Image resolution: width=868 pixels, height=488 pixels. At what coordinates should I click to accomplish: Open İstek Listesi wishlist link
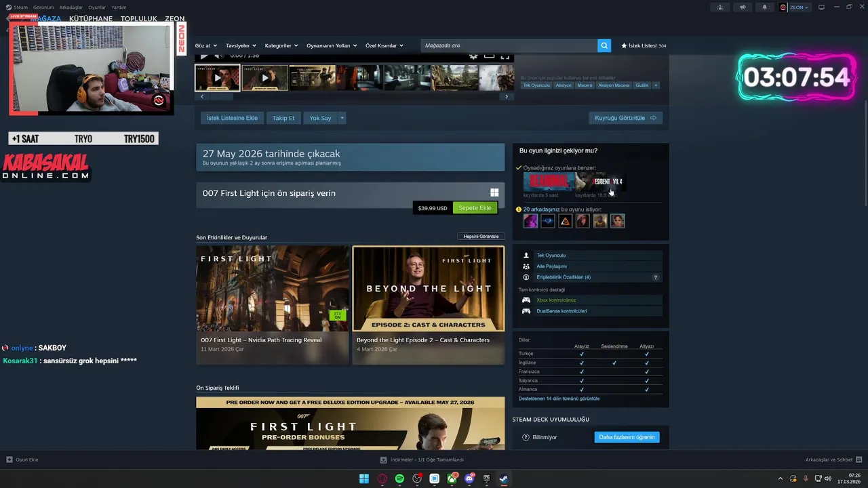(644, 45)
